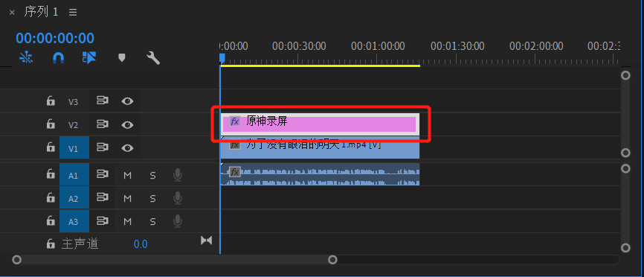This screenshot has width=644, height=277.
Task: Click the playhead timecode 00:00:00:00
Action: [55, 38]
